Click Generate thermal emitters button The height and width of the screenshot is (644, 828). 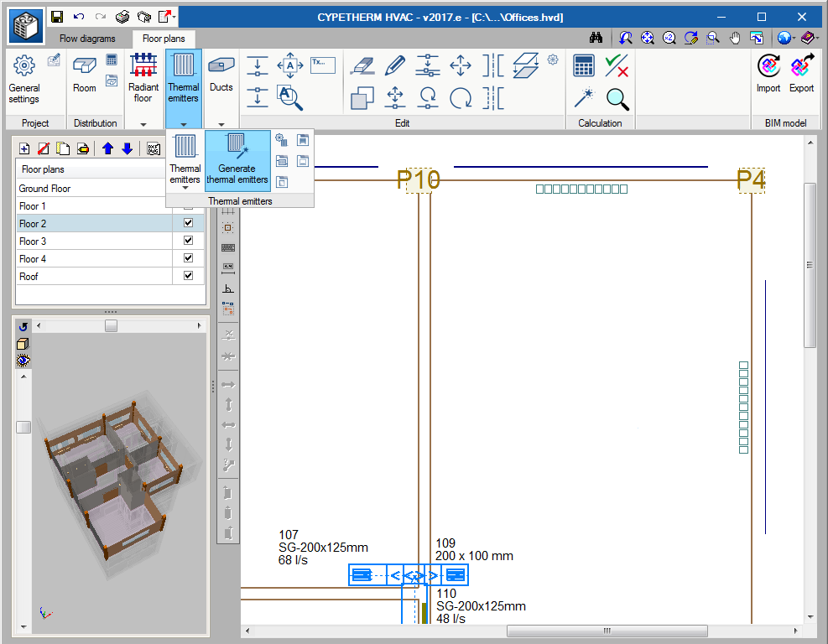point(237,161)
